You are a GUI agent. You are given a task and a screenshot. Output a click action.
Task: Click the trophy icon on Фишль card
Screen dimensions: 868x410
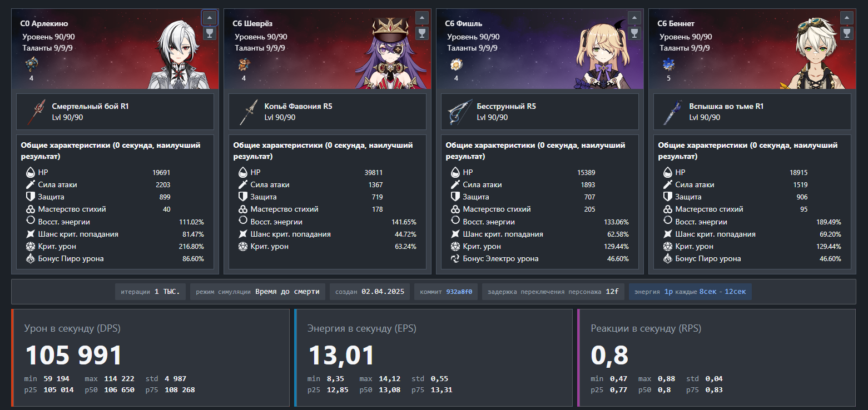[634, 33]
